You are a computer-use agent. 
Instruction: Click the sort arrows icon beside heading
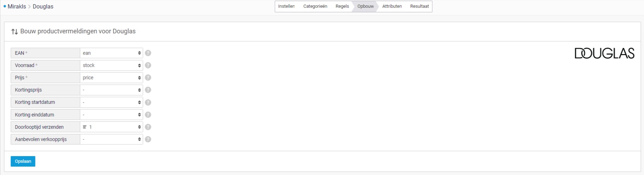tap(14, 32)
